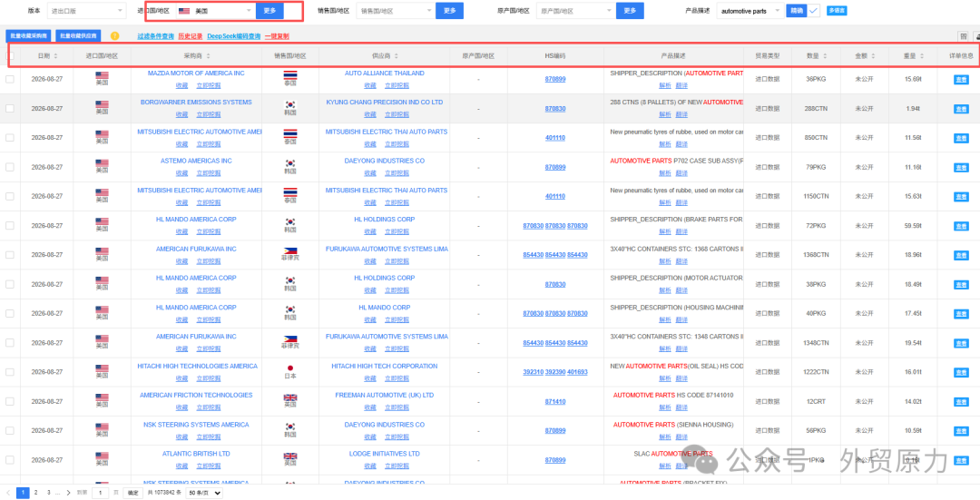Image resolution: width=980 pixels, height=500 pixels.
Task: Go to next page arrow in pagination
Action: click(69, 493)
